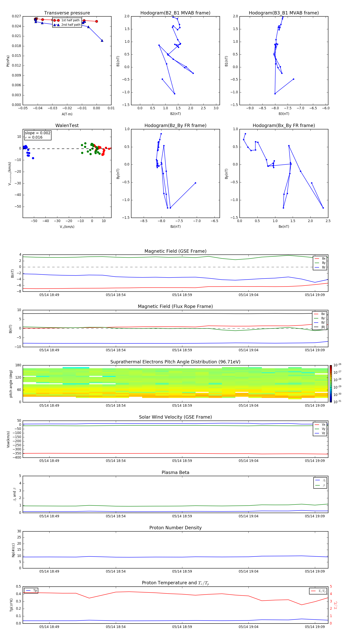Click "05/14 18:49" tick under GSE Magnetic Field panel
The image size is (351, 644).
(x=49, y=295)
